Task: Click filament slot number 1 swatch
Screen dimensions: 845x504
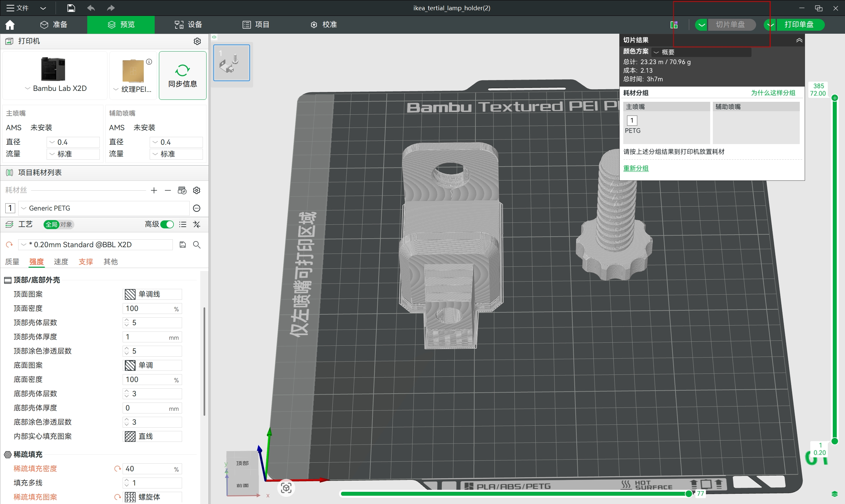Action: click(x=10, y=208)
